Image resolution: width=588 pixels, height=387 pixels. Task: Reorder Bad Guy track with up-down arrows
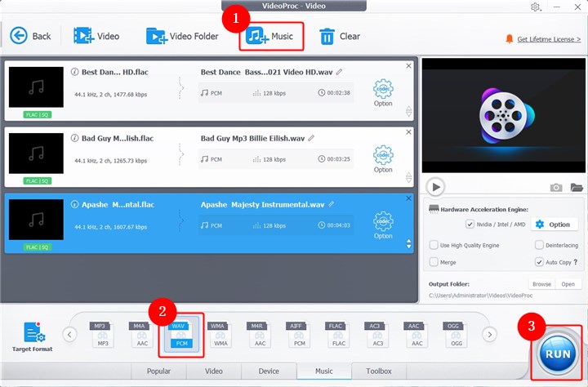pyautogui.click(x=409, y=177)
